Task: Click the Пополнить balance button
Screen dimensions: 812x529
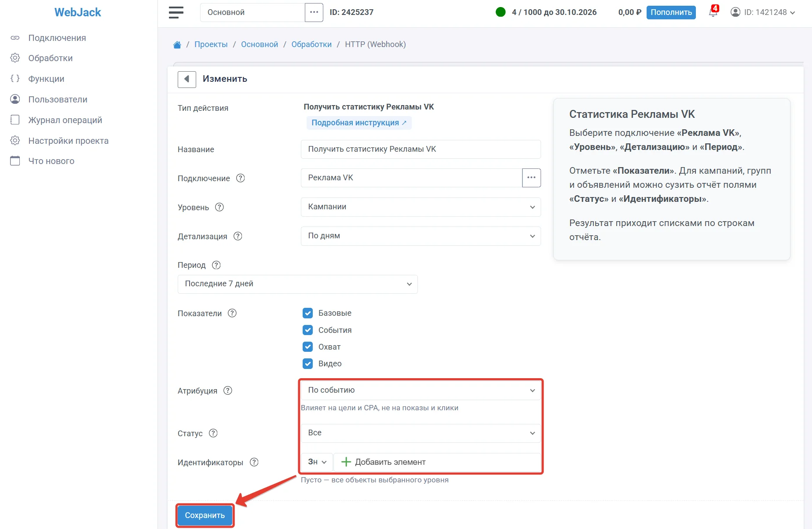Action: pos(671,12)
